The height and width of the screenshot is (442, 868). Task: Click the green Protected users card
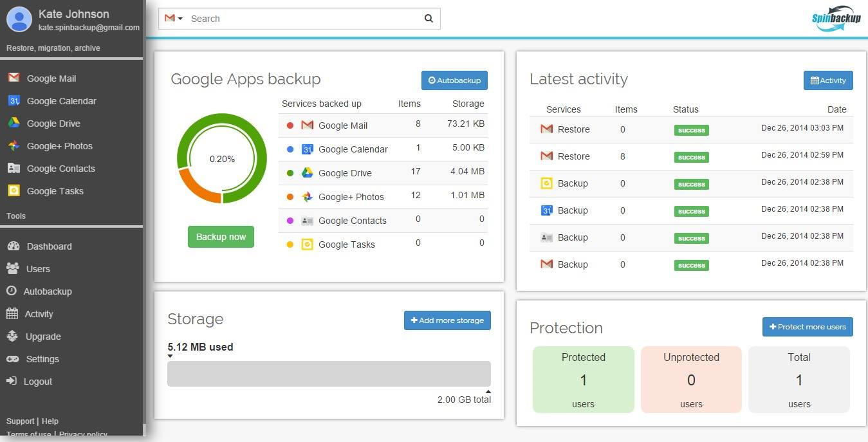click(x=584, y=380)
